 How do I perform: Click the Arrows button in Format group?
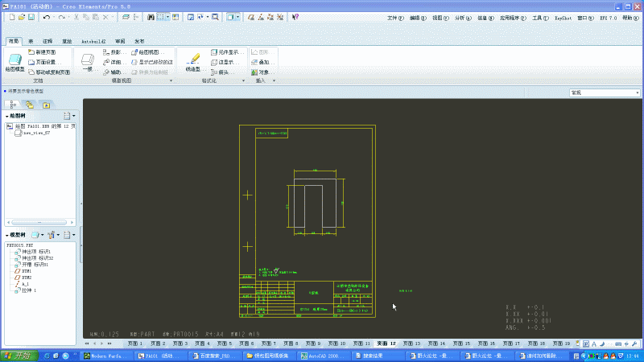[222, 72]
